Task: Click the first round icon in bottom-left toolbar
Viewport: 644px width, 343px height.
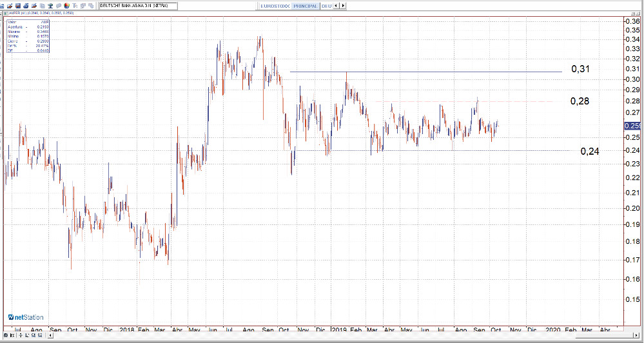Action: (x=6, y=335)
